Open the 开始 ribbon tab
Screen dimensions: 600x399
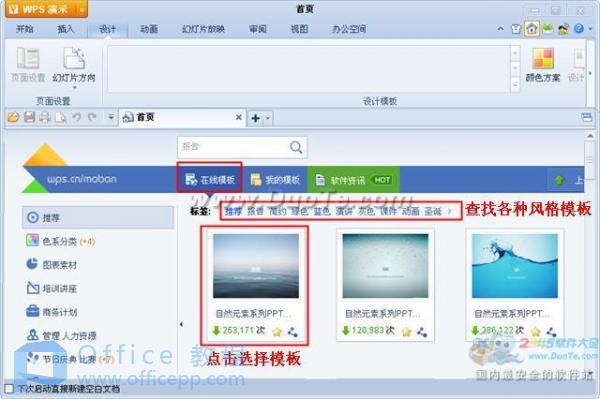click(24, 29)
